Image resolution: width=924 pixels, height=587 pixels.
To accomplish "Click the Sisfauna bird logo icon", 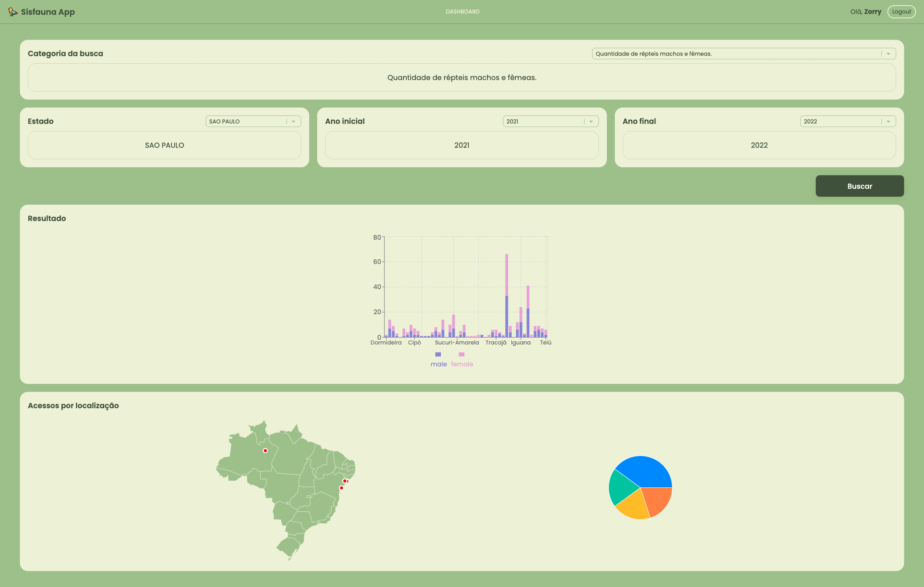I will click(x=13, y=12).
